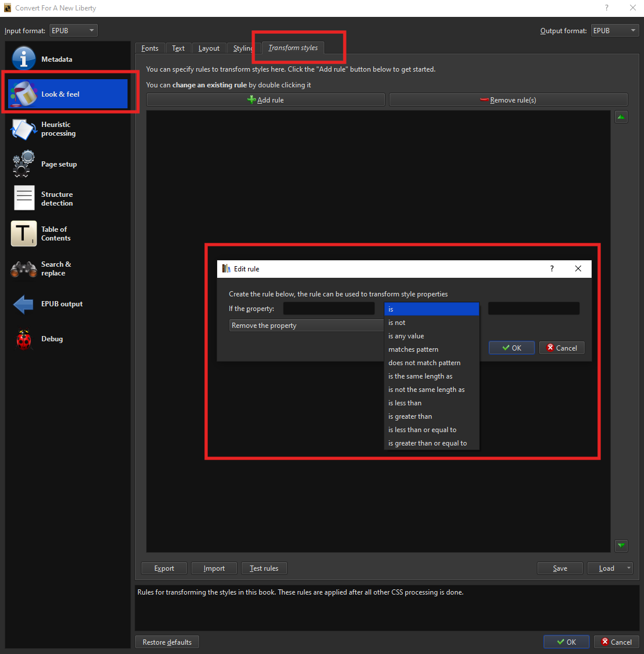The height and width of the screenshot is (654, 644).
Task: Click Cancel at bottom of Convert window
Action: pyautogui.click(x=617, y=642)
